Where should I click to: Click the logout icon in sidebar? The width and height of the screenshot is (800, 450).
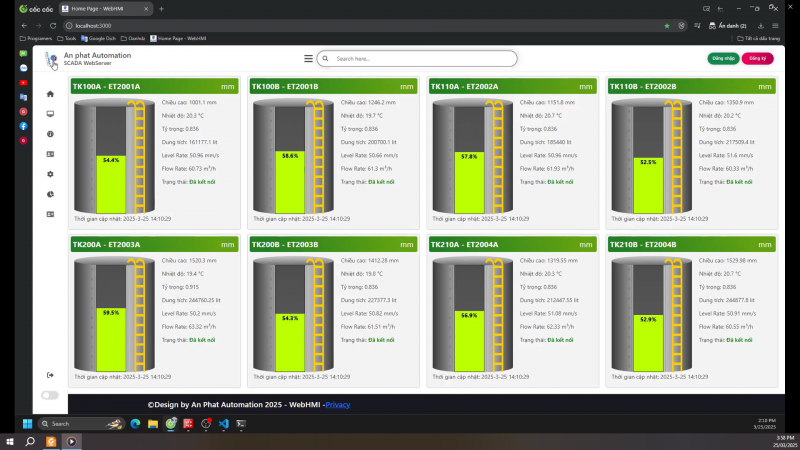click(x=50, y=375)
